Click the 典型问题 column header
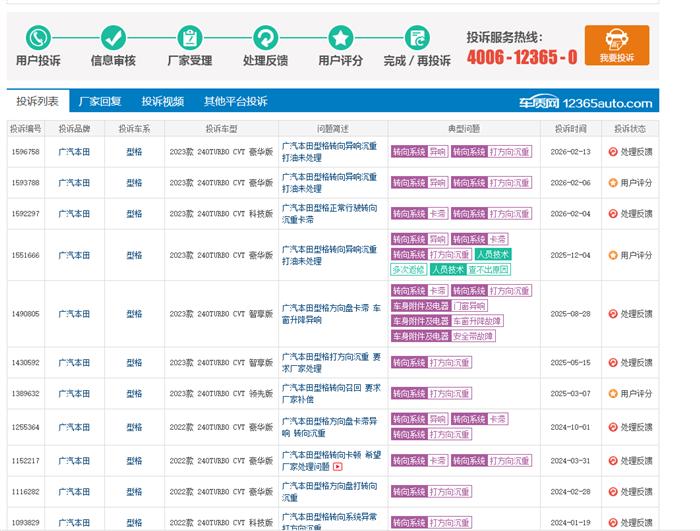Viewport: 700px width, 531px height. click(x=464, y=129)
